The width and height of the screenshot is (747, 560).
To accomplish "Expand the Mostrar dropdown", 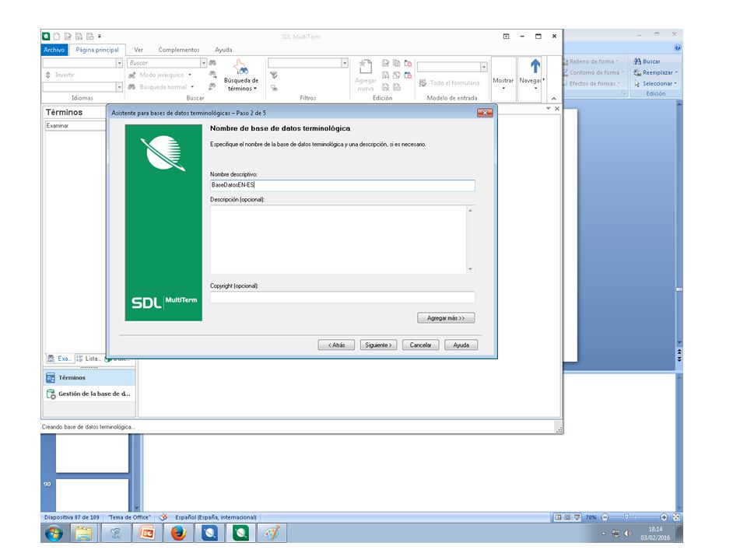I will (x=503, y=89).
